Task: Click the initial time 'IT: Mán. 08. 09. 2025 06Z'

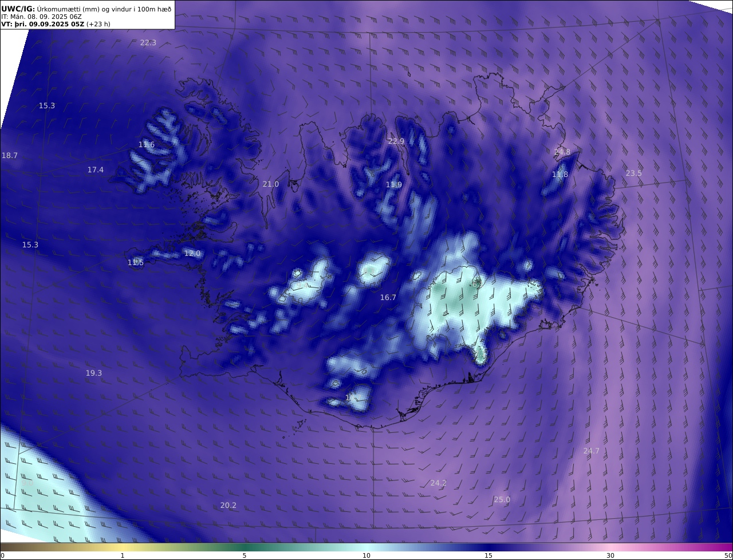Action: 42,17
